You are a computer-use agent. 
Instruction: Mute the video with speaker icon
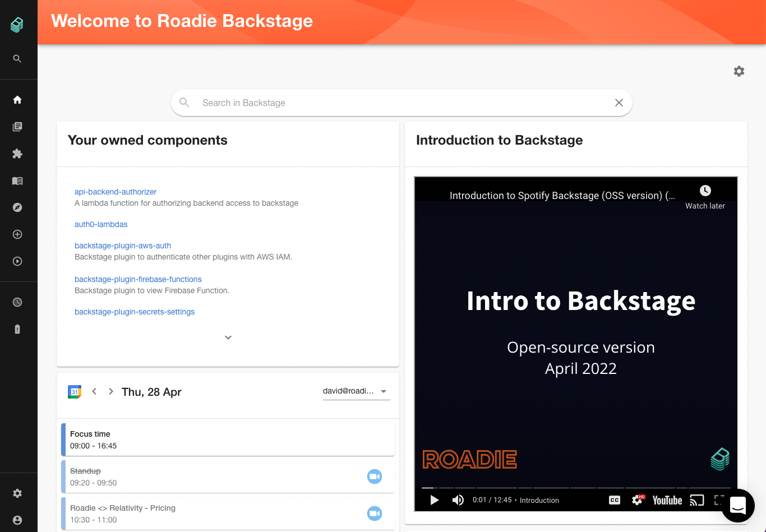[458, 500]
